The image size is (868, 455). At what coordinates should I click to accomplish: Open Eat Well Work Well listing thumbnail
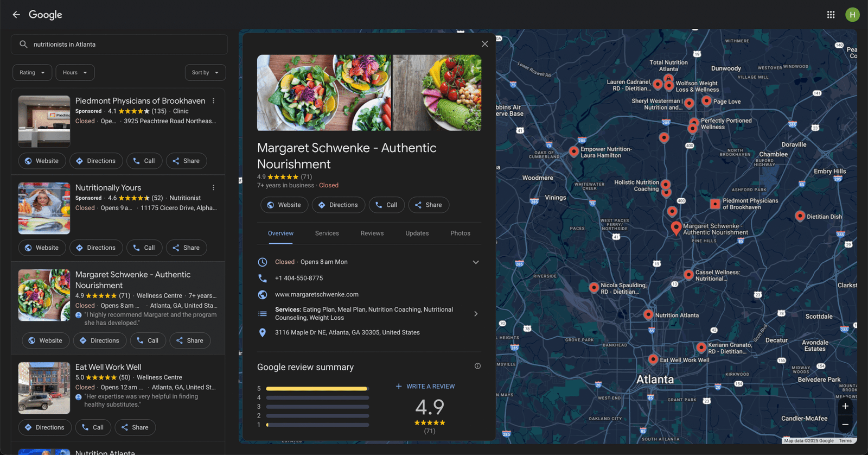click(44, 388)
